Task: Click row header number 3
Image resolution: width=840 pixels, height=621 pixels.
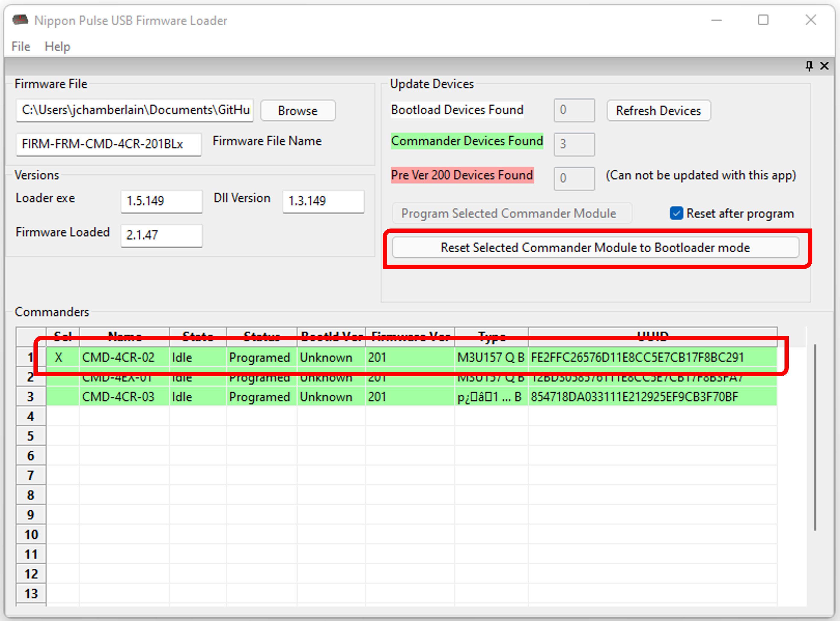Action: (x=31, y=397)
